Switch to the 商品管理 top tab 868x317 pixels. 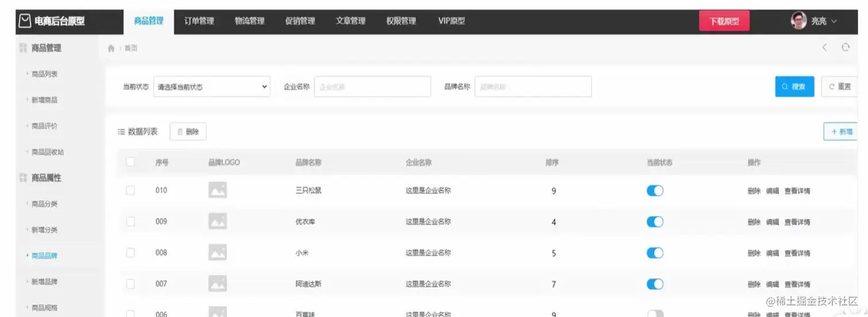(x=149, y=21)
